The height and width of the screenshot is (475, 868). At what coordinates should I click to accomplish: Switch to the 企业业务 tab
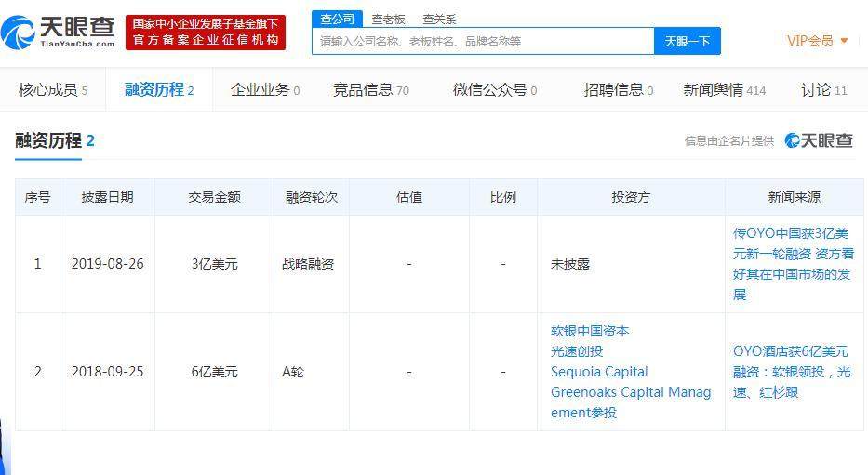tap(265, 89)
